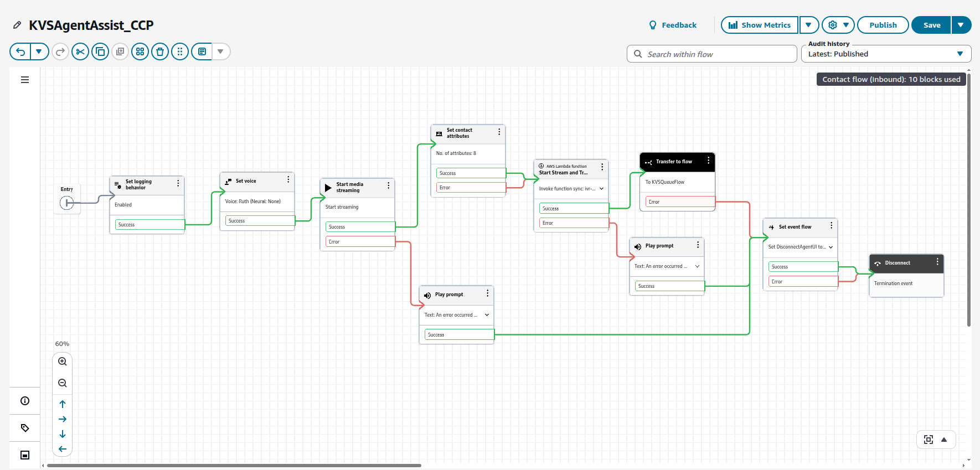Click the scissors cut icon
980x470 pixels.
80,52
